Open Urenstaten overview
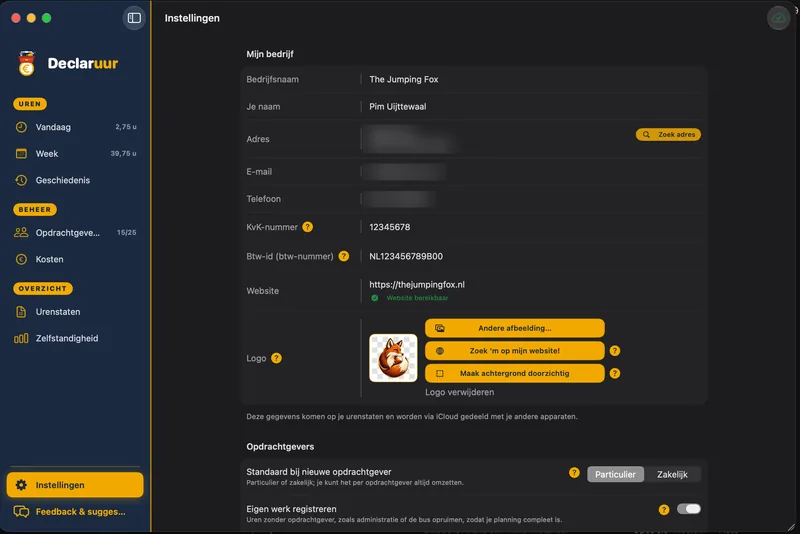Viewport: 800px width, 534px height. (75, 312)
